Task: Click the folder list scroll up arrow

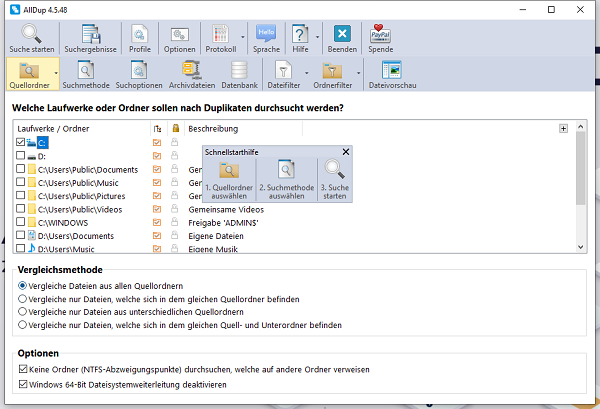Action: pos(580,126)
